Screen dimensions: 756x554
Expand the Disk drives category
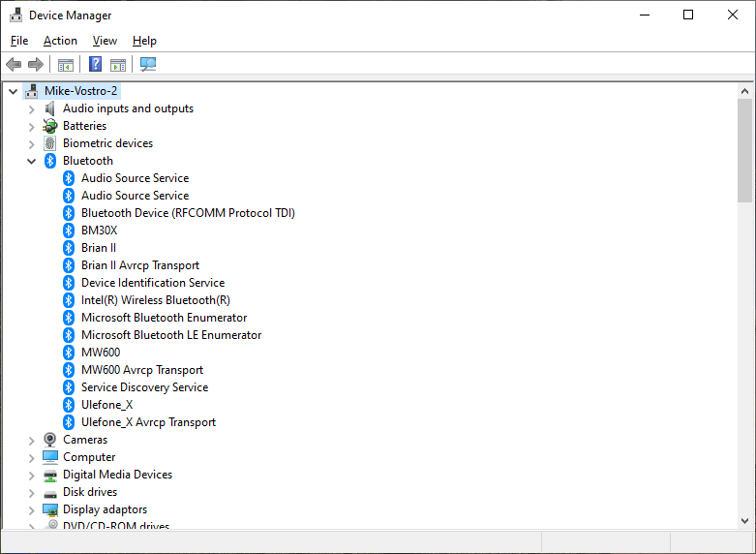tap(32, 493)
